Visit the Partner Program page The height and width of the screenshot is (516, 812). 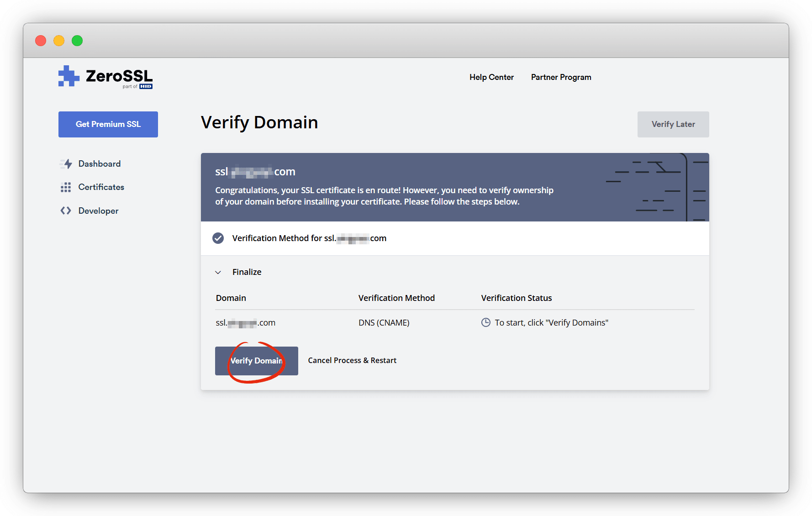point(561,77)
